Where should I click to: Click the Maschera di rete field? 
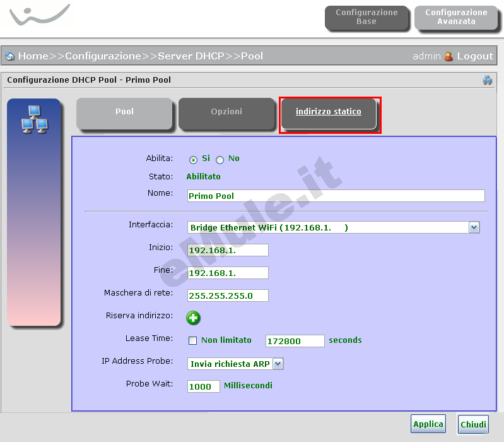click(228, 296)
